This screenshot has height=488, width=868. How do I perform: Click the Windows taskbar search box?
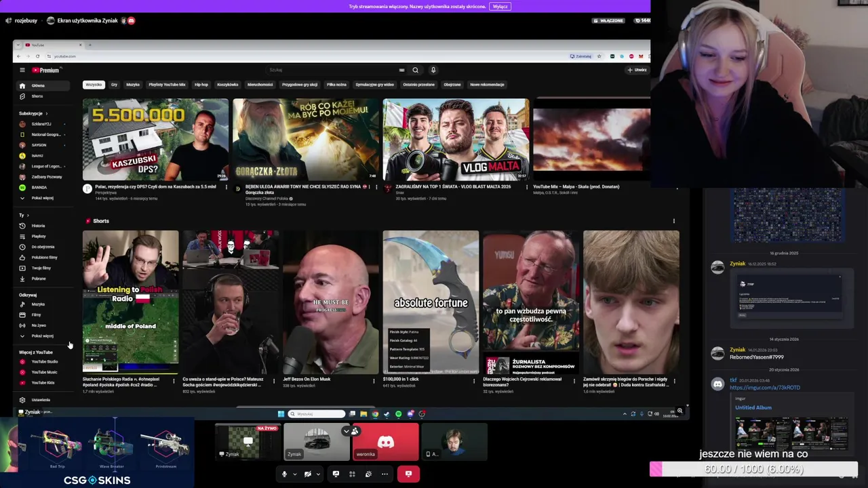pyautogui.click(x=317, y=413)
